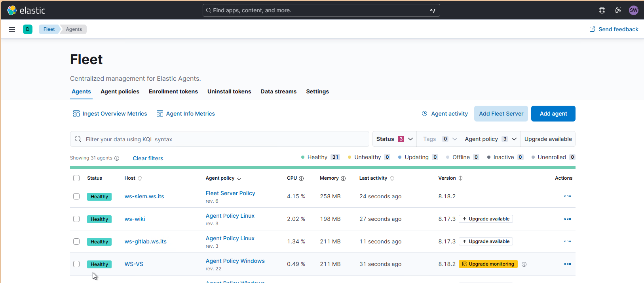Open the Uninstall tokens tab
The height and width of the screenshot is (283, 644).
(229, 91)
